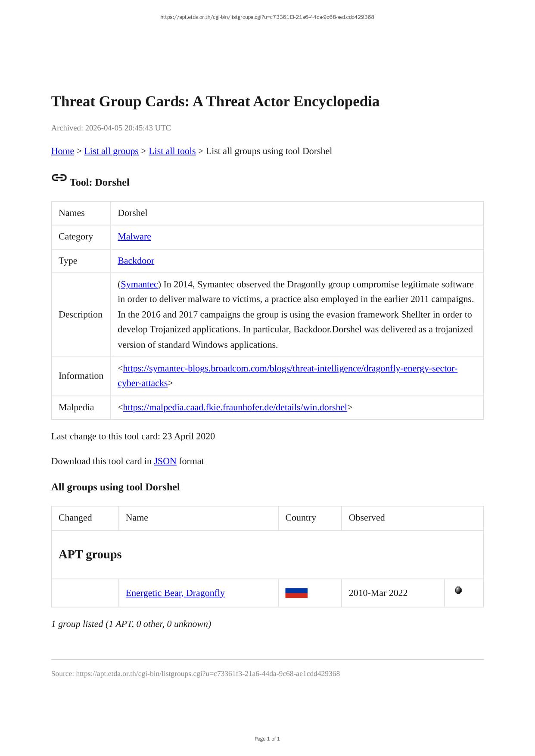Click the dark sphere status icon

(458, 590)
